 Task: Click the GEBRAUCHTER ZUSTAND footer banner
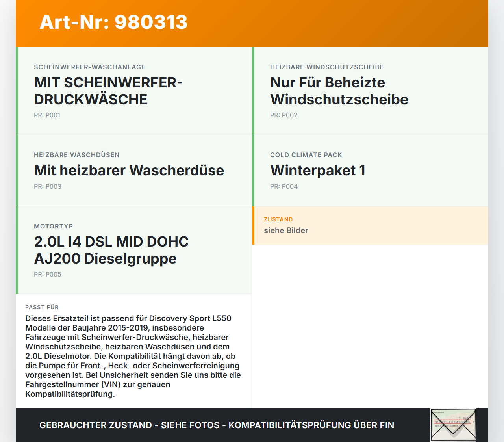pos(217,425)
